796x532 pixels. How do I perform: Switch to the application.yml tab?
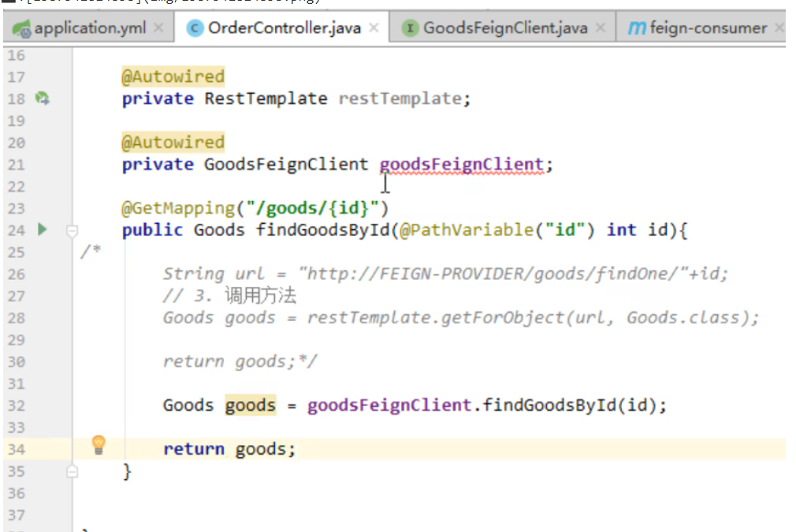[x=89, y=28]
